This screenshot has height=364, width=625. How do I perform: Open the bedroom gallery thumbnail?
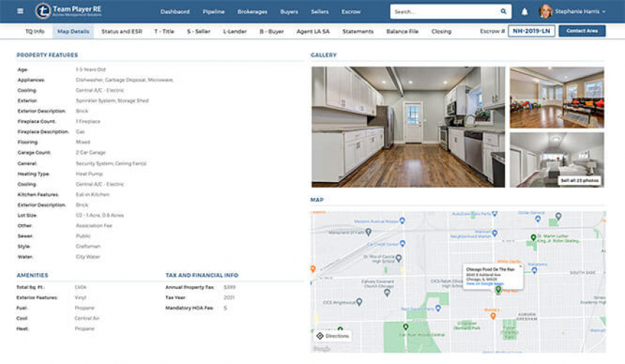coord(557,159)
